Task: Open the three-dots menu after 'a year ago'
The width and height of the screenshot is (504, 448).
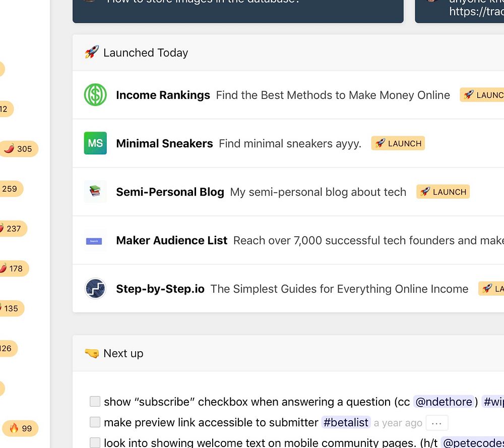Action: pos(436,423)
